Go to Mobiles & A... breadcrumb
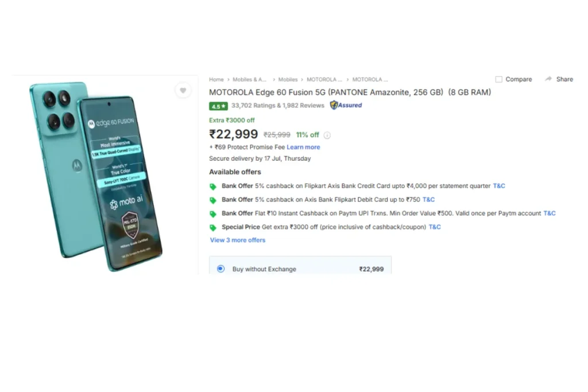Screen dimensions: 588x392 pyautogui.click(x=249, y=79)
